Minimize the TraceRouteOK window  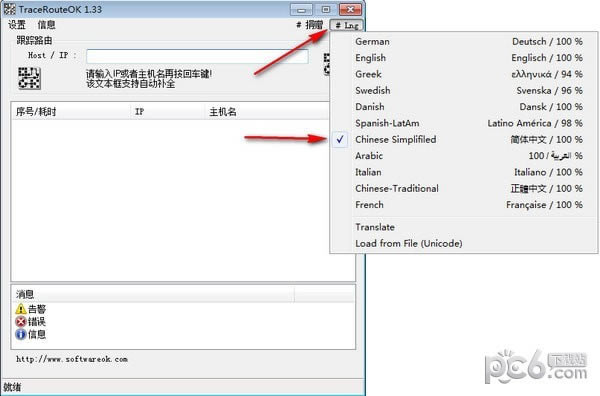coord(302,9)
